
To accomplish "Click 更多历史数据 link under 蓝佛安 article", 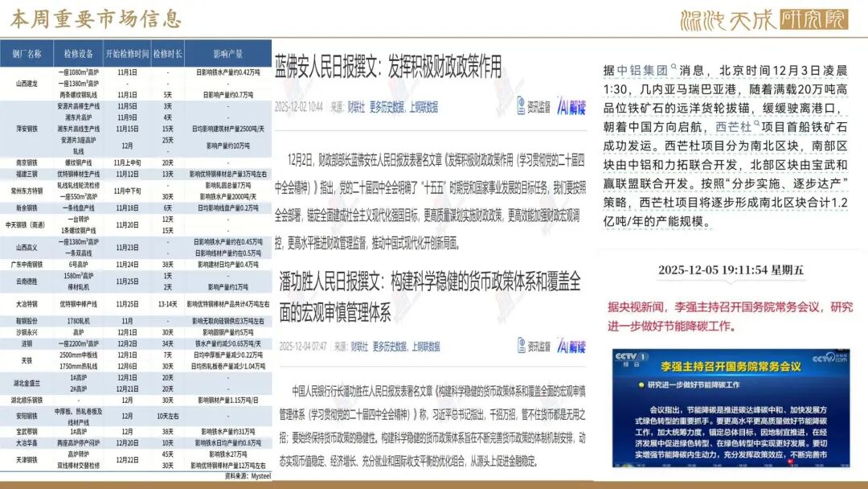I will click(x=387, y=108).
